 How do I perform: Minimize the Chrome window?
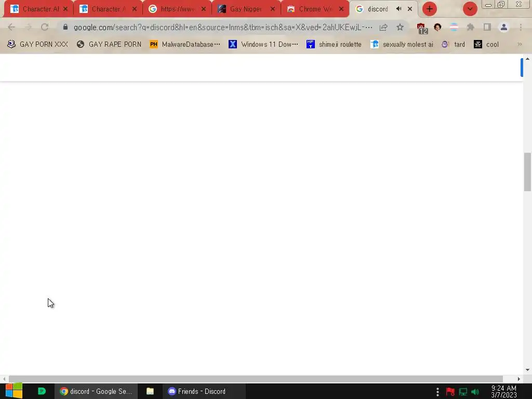(488, 5)
